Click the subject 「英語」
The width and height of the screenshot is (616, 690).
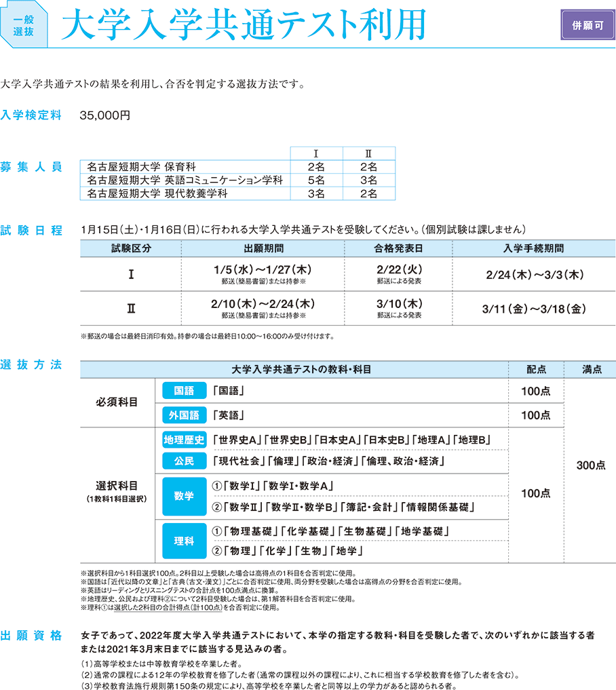click(229, 415)
